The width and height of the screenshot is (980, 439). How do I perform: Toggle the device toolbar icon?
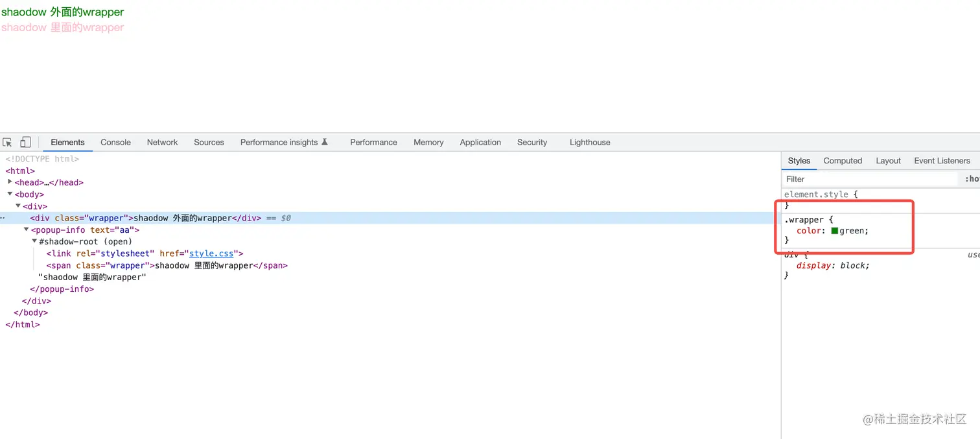tap(25, 141)
